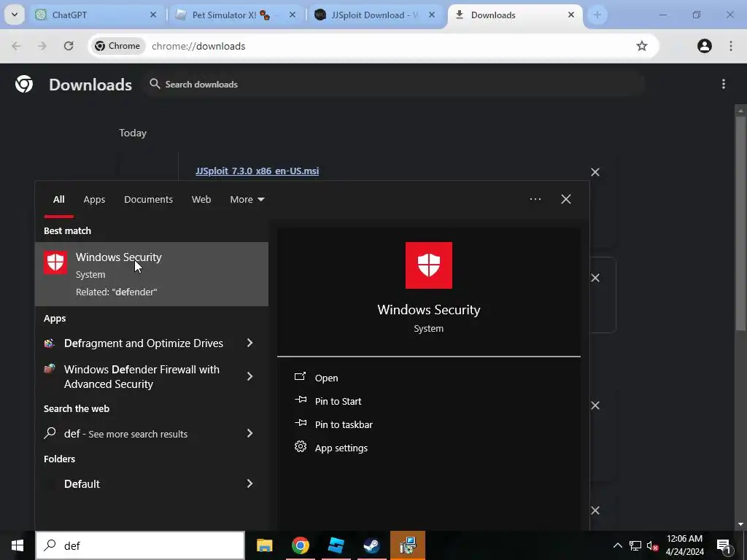Open the Windows Start menu
Screen dimensions: 747x560
(x=18, y=545)
